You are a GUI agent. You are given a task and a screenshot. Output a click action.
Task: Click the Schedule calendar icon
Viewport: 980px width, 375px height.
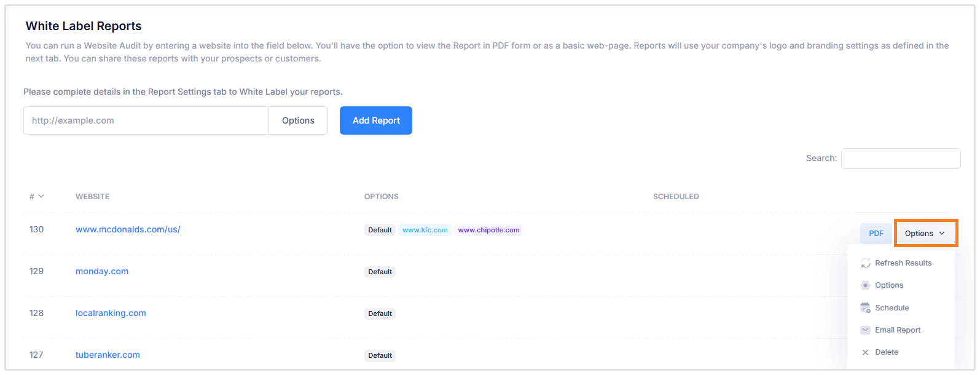coord(865,308)
